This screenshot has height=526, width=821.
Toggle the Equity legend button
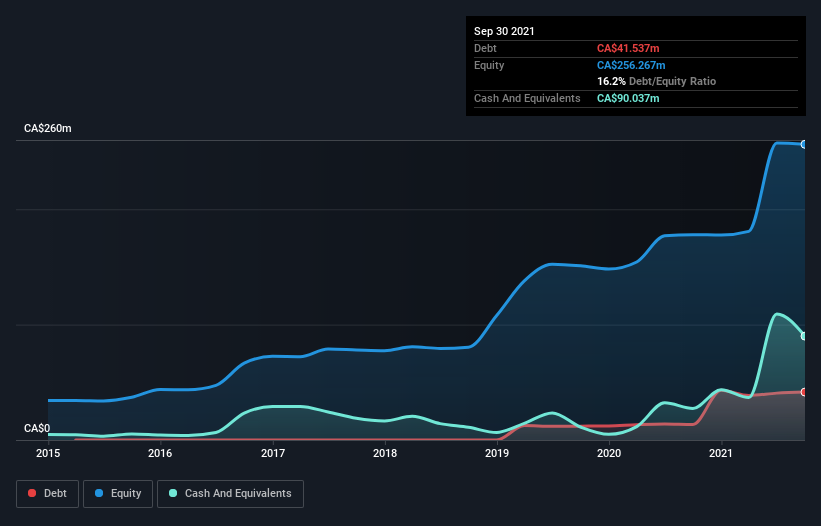click(118, 494)
